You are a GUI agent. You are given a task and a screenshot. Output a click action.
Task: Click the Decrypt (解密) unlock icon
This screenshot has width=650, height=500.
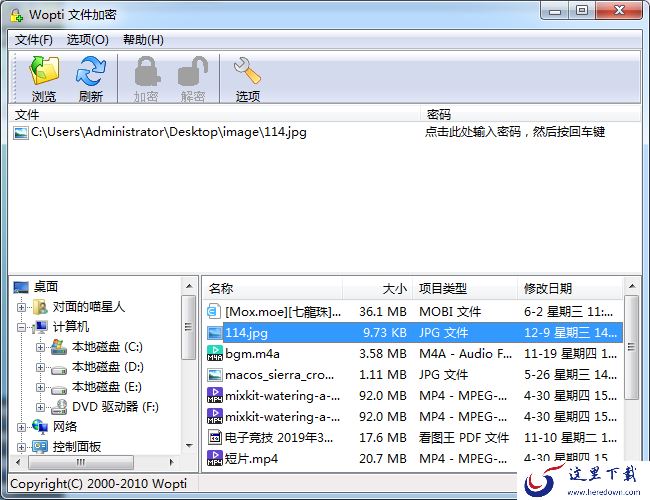coord(193,71)
